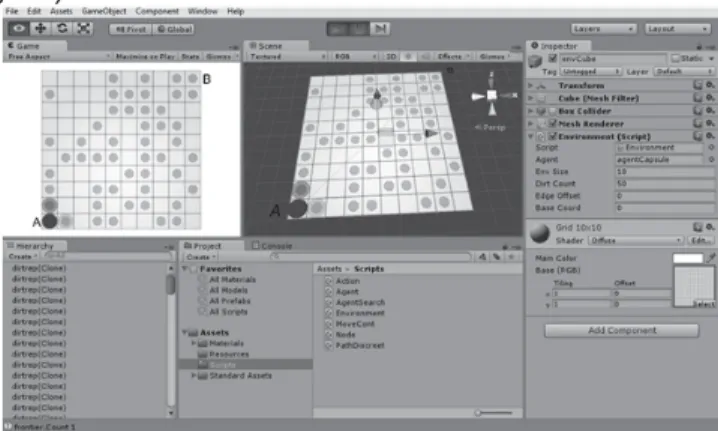Toggle the Stats overlay in Game view
718x431 pixels.
click(190, 56)
